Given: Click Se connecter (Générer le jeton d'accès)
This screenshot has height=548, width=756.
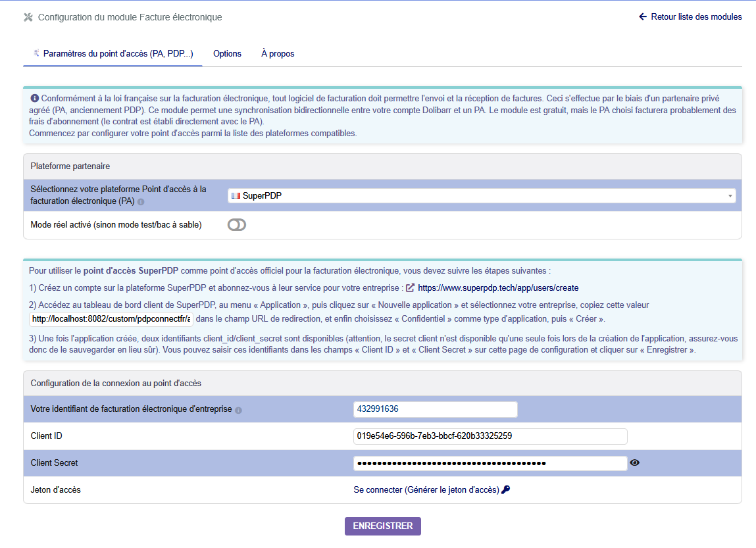Looking at the screenshot, I should tap(426, 489).
